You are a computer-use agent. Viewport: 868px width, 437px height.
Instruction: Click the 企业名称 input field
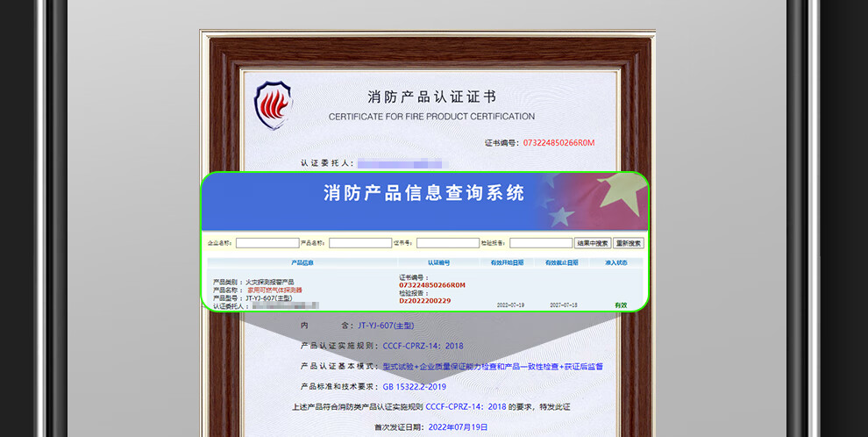[x=267, y=243]
